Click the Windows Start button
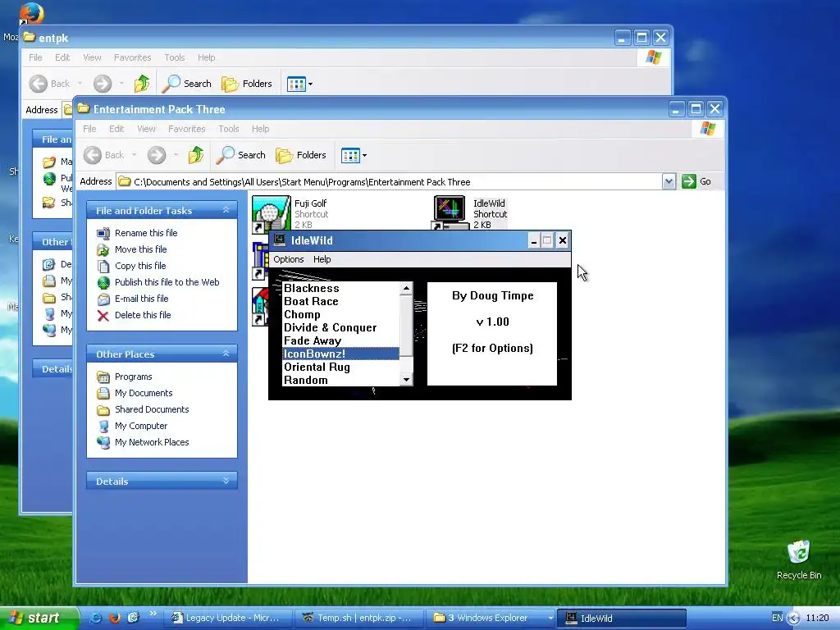This screenshot has height=630, width=840. (x=39, y=618)
